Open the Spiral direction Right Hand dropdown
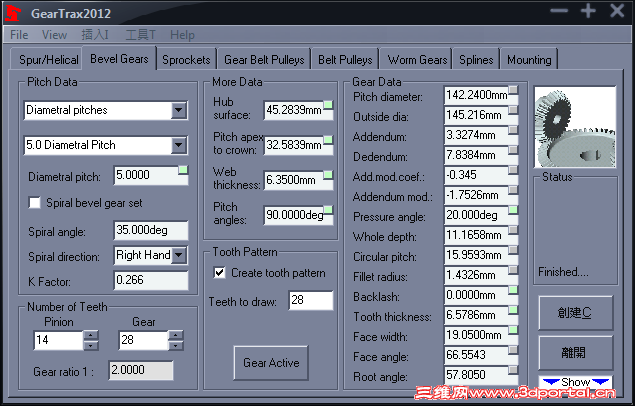 pos(179,255)
